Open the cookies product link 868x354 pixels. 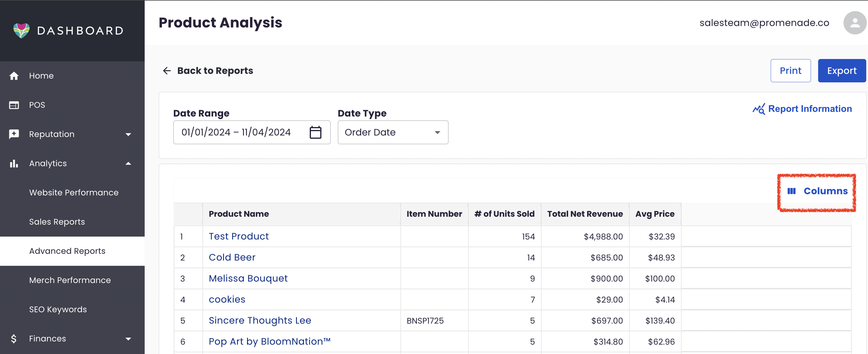[x=227, y=299]
